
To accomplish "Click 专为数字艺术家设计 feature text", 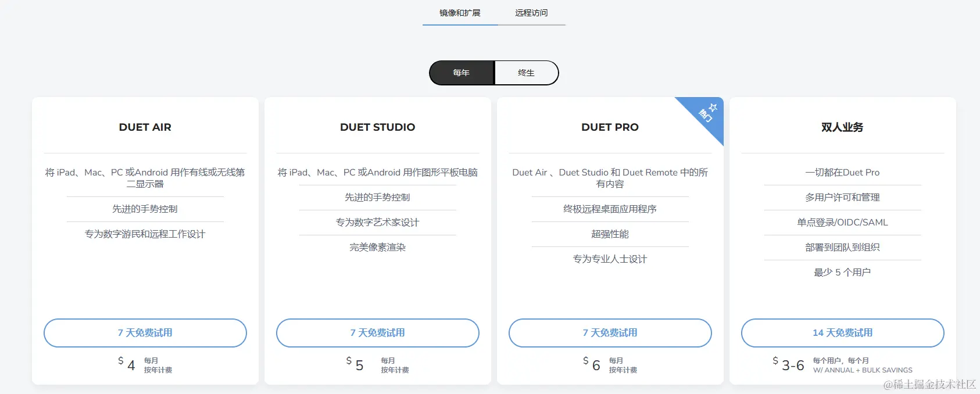I will click(x=378, y=223).
